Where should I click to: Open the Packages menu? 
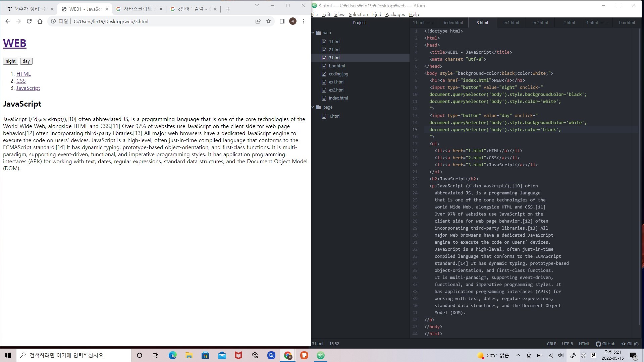pyautogui.click(x=395, y=14)
